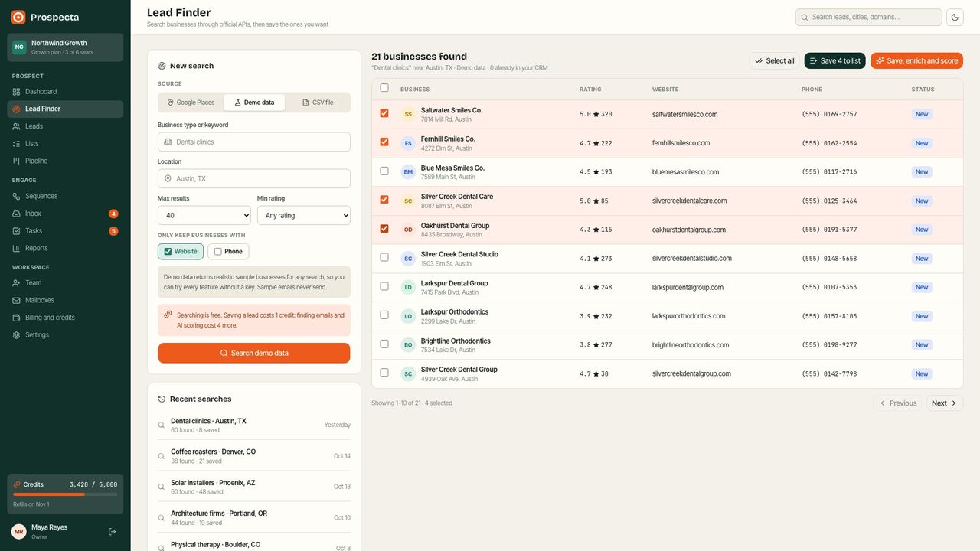
Task: Click the Prospecta logo icon
Action: tap(18, 17)
